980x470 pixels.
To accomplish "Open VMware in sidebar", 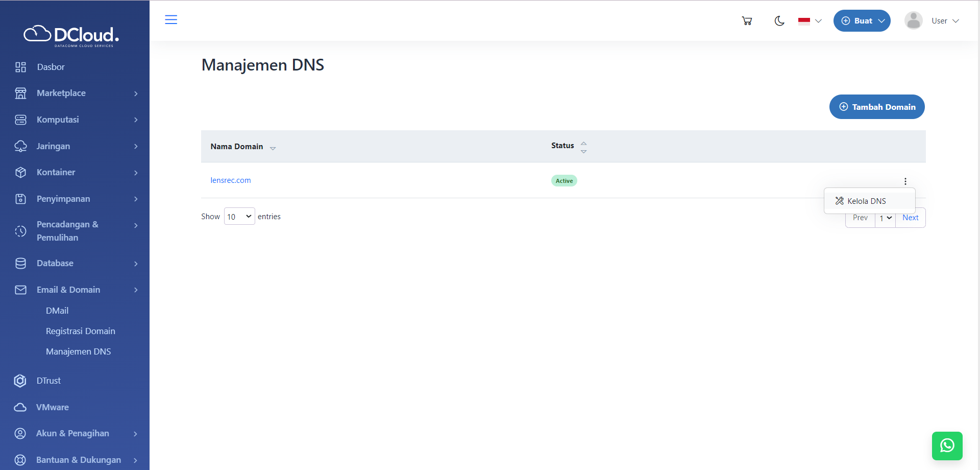I will point(52,407).
